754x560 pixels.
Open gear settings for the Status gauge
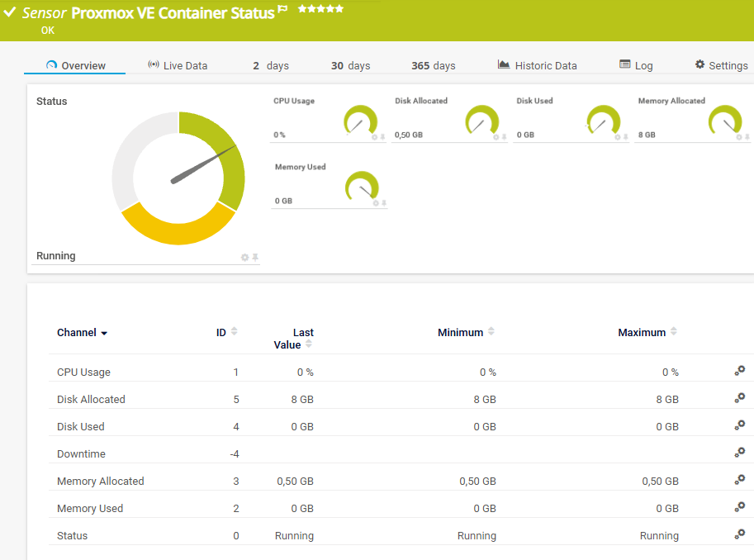point(244,258)
